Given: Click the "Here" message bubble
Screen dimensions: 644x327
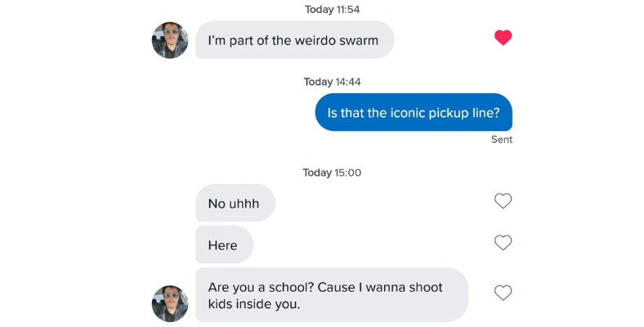Looking at the screenshot, I should click(x=223, y=245).
